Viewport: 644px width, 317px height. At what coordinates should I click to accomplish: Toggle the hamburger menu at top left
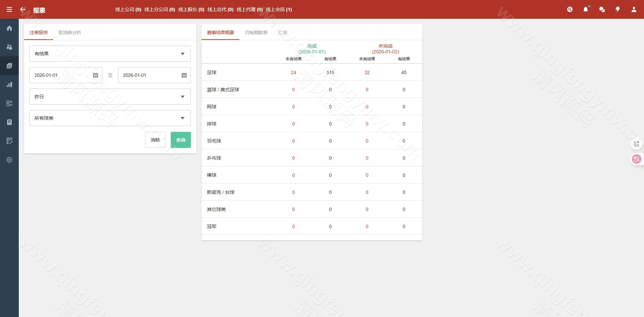[9, 9]
